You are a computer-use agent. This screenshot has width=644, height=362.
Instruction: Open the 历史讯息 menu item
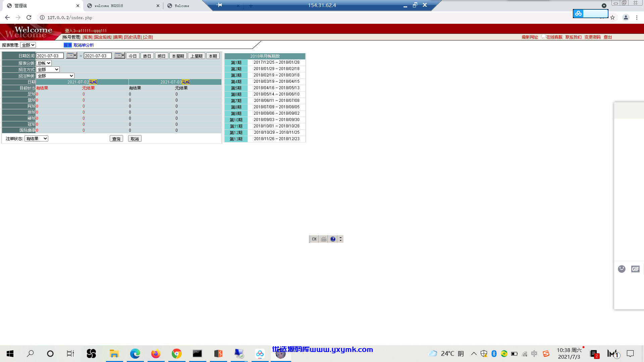click(133, 37)
